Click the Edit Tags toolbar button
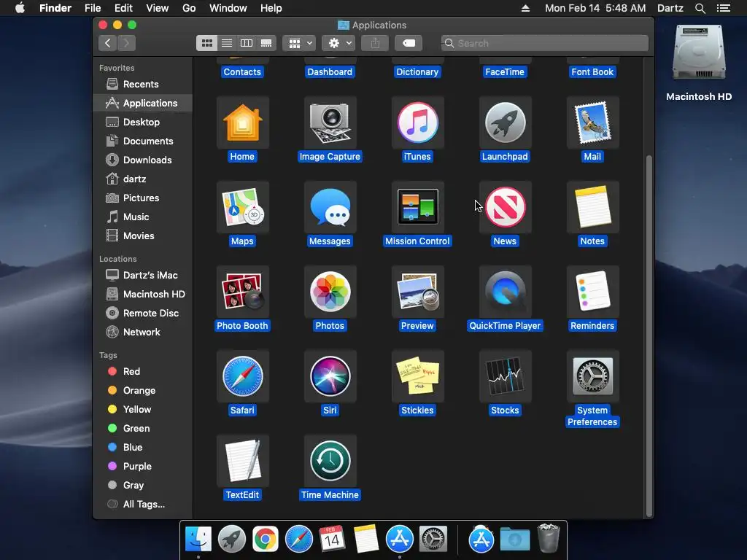The width and height of the screenshot is (747, 560). (409, 43)
